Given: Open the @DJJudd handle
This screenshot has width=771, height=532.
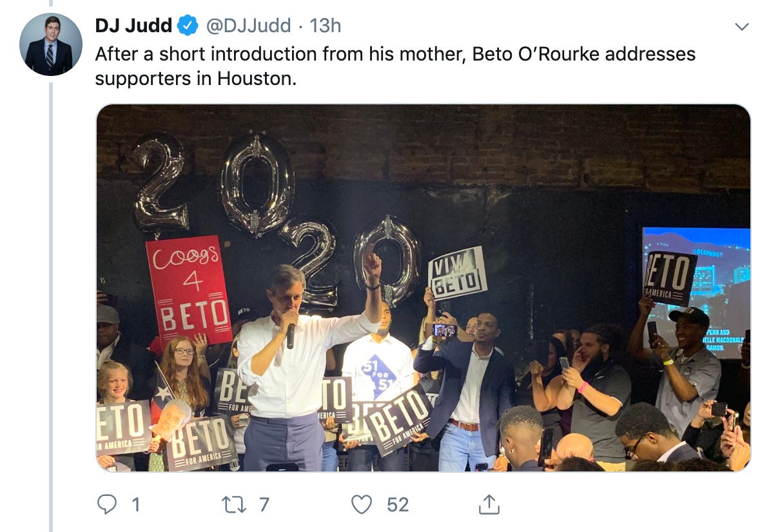Looking at the screenshot, I should [248, 26].
